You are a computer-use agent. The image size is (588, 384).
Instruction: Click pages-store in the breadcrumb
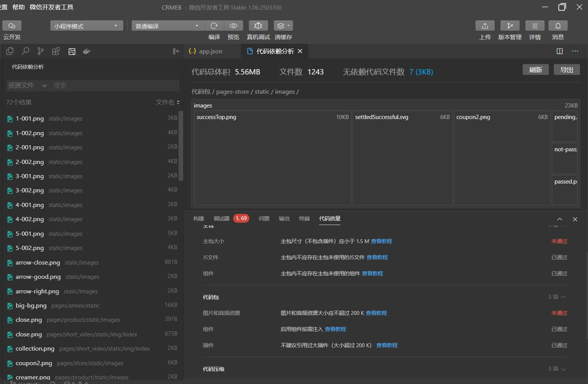[x=232, y=91]
